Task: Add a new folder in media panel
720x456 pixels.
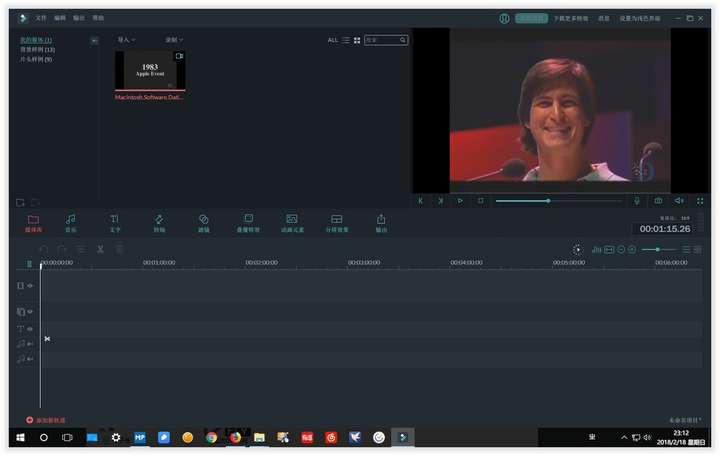Action: tap(20, 203)
